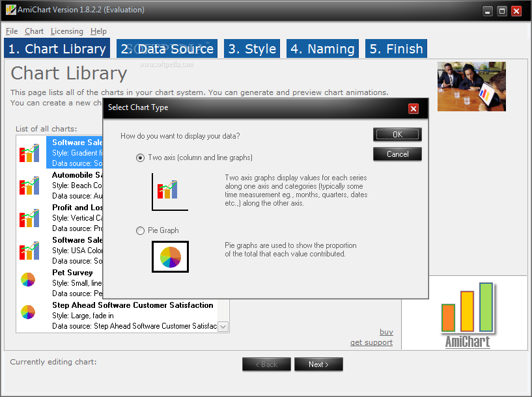The image size is (532, 397).
Task: Follow the buy link
Action: 386,332
